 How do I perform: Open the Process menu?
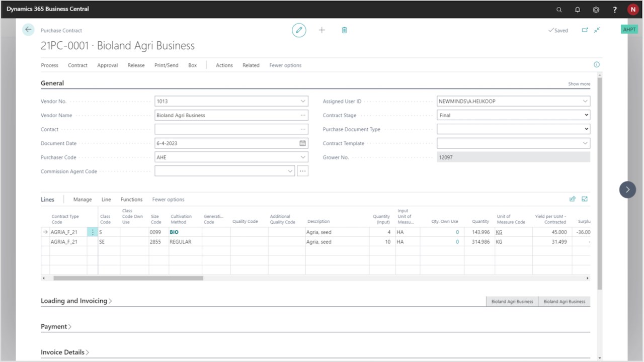pyautogui.click(x=49, y=65)
